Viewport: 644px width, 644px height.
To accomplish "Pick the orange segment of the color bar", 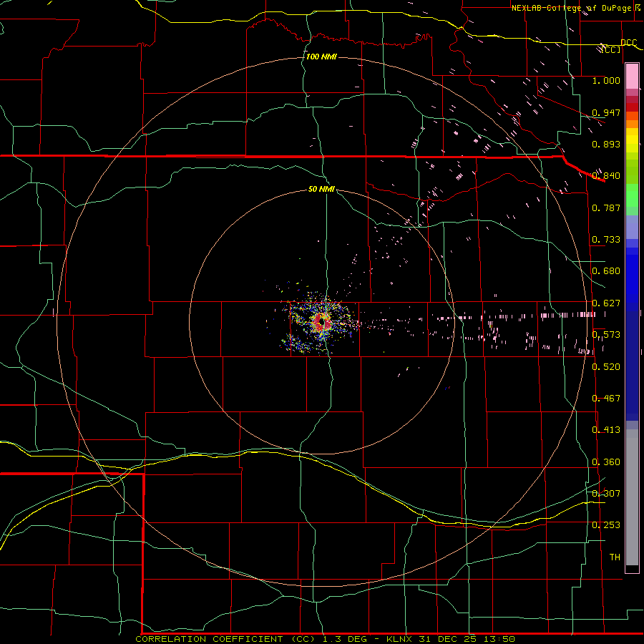I will point(632,124).
